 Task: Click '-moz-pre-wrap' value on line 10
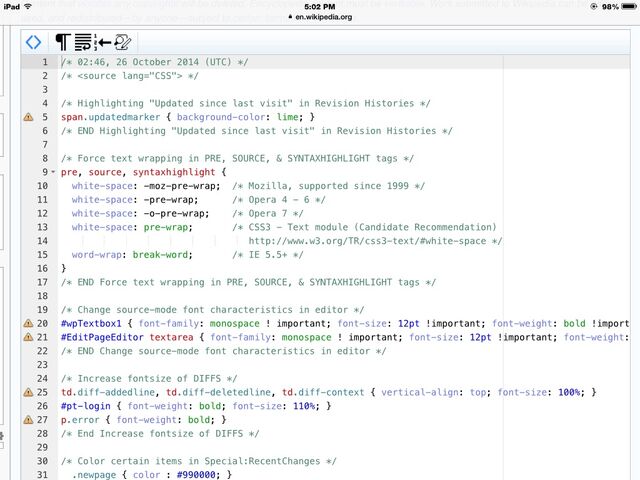[x=179, y=186]
